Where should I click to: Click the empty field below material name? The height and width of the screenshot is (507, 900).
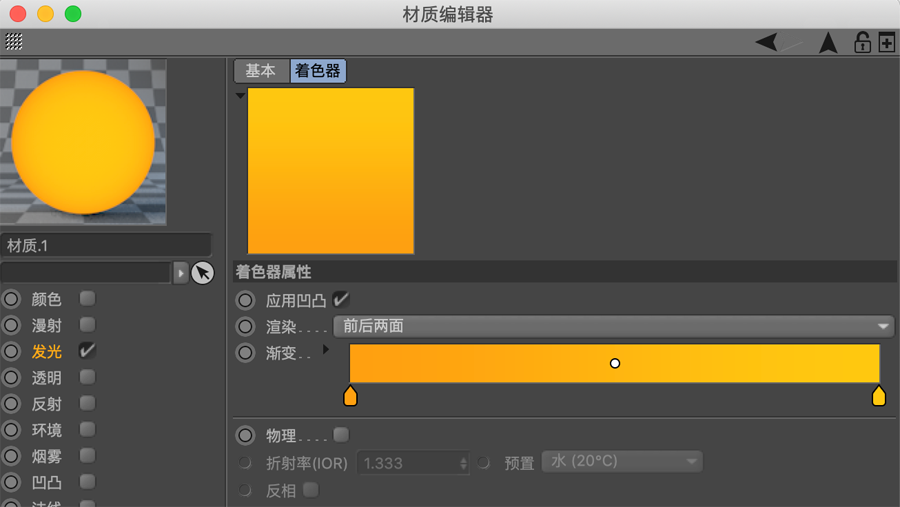[x=86, y=273]
